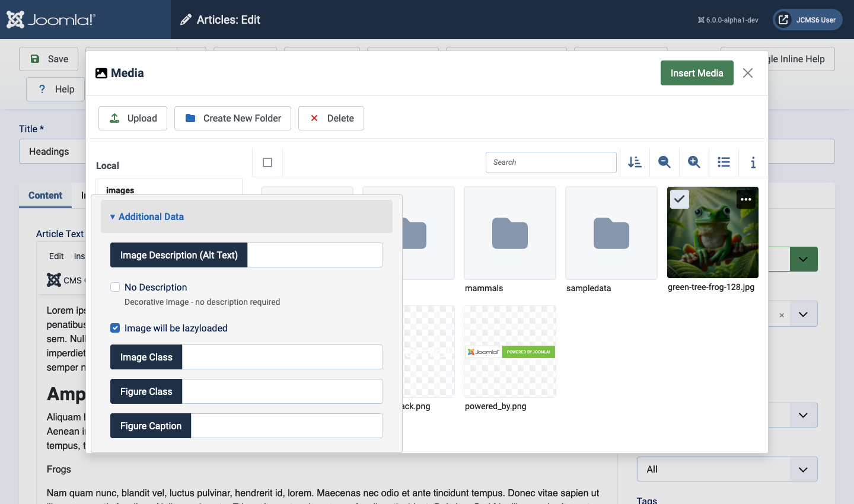Image resolution: width=854 pixels, height=504 pixels.
Task: Toggle the media info panel icon
Action: pyautogui.click(x=753, y=162)
